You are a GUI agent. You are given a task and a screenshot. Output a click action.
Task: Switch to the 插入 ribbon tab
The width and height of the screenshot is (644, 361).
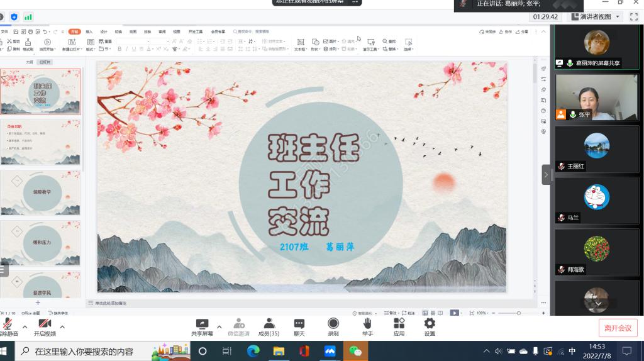(x=89, y=31)
